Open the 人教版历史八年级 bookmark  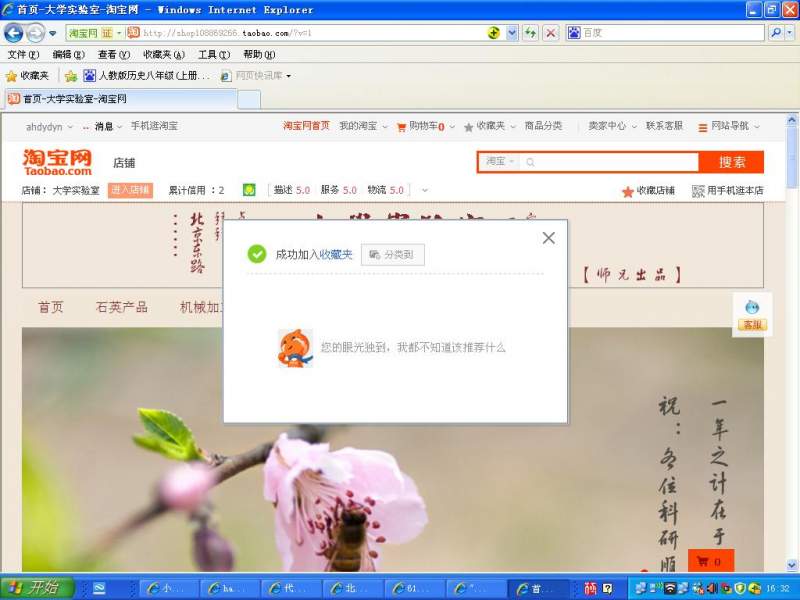(146, 76)
